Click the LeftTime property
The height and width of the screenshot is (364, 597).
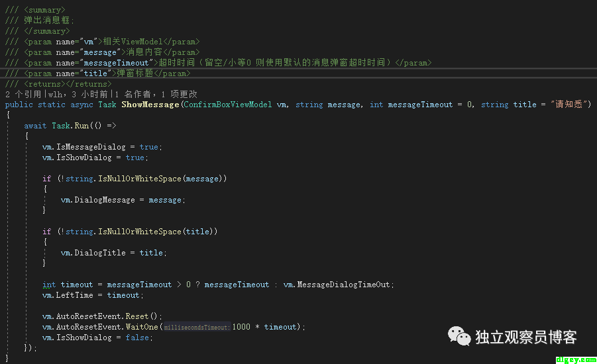[75, 295]
